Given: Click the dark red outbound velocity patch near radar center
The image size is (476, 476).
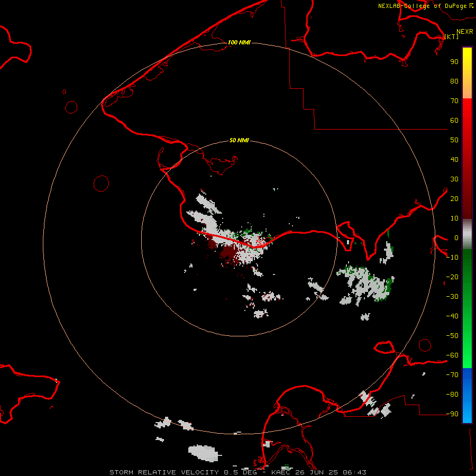Looking at the screenshot, I should point(228,253).
